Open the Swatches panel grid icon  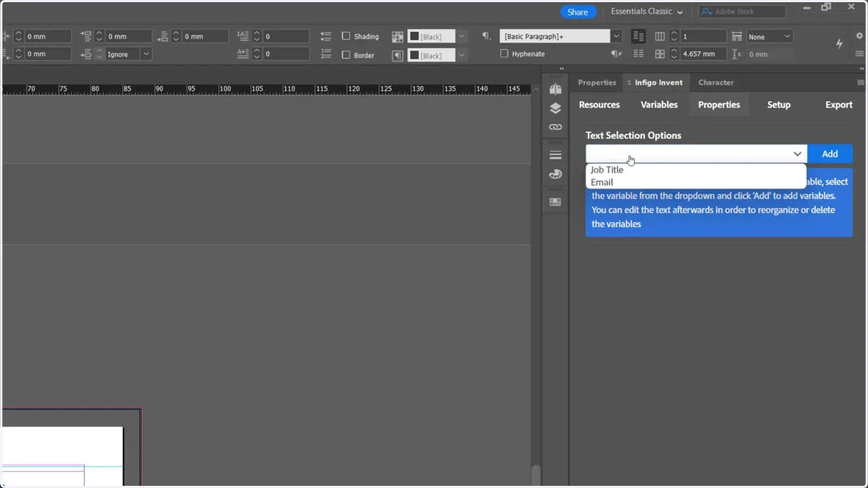(556, 202)
